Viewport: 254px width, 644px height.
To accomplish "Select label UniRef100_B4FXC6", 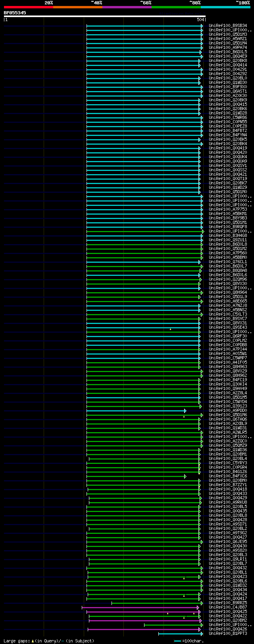I will 228,476.
